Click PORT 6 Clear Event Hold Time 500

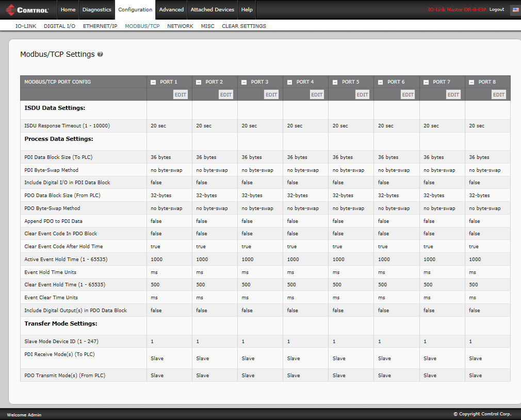tap(382, 284)
